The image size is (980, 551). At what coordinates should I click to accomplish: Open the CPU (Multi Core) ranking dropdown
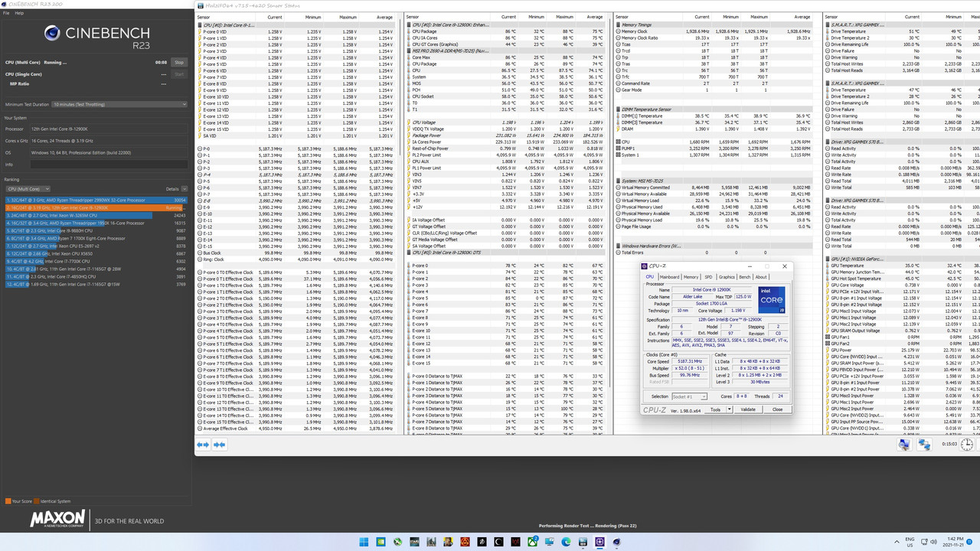(28, 188)
